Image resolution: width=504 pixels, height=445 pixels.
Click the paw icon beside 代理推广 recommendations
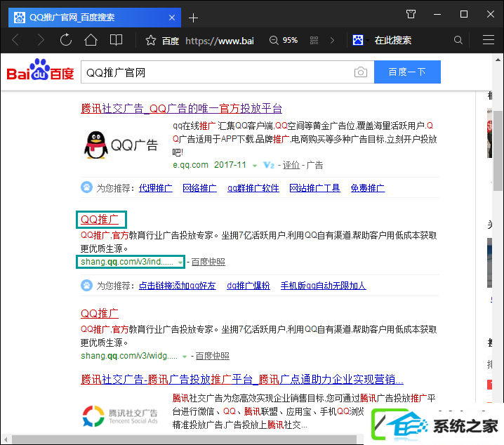point(86,187)
